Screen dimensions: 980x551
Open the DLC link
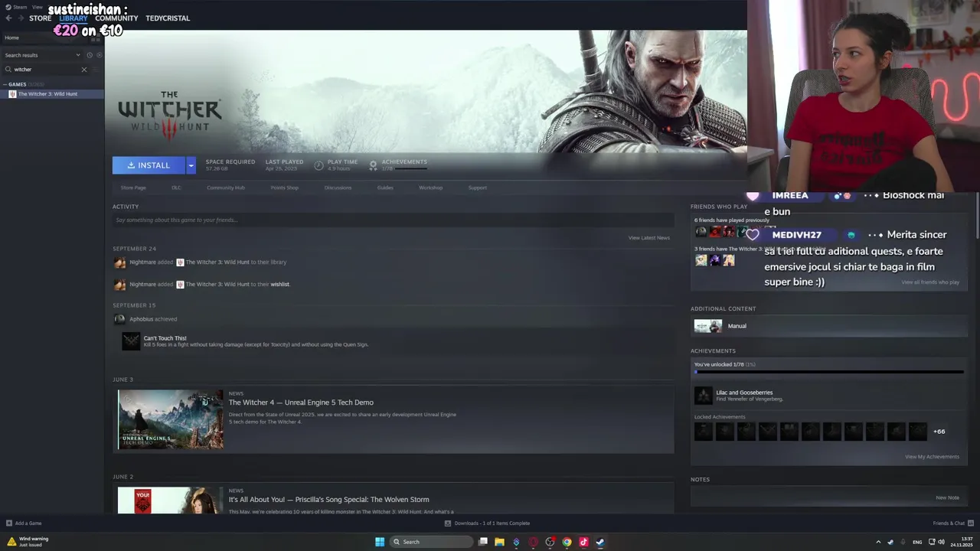pos(176,187)
